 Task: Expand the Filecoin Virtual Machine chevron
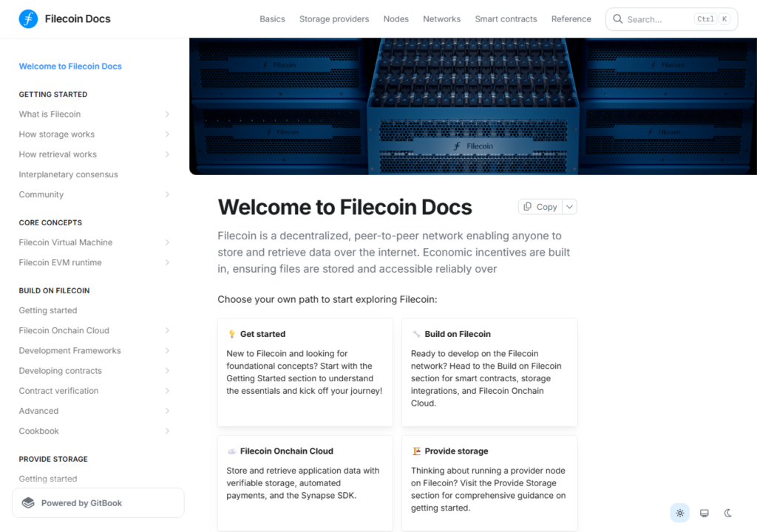(x=167, y=242)
